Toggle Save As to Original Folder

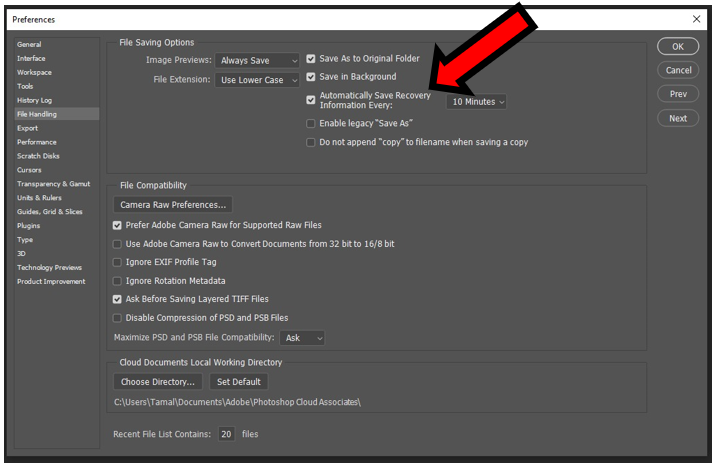pos(311,59)
